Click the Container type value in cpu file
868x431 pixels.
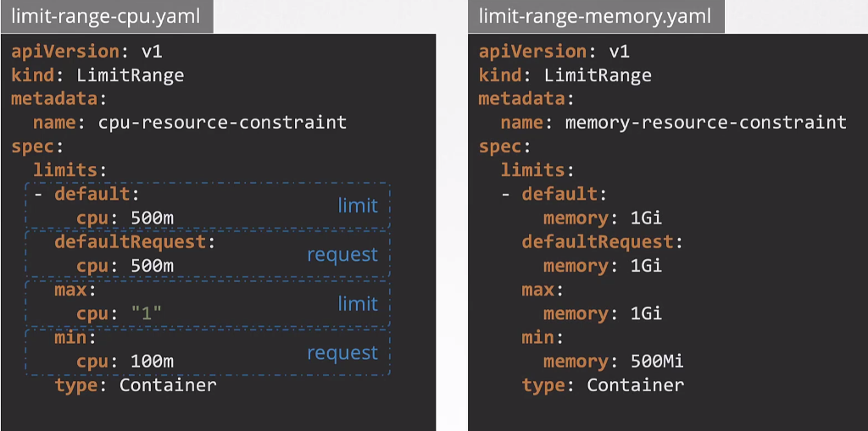point(168,385)
